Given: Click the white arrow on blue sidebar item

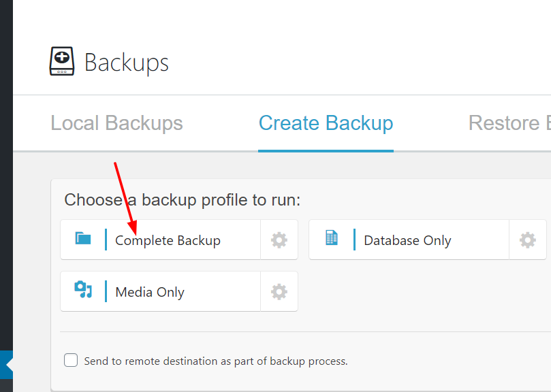Looking at the screenshot, I should (x=10, y=365).
